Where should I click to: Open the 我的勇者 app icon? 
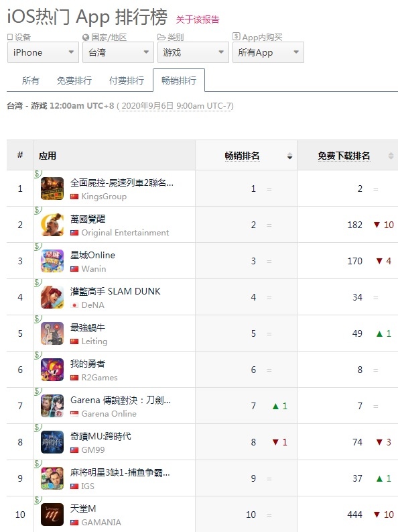point(52,370)
